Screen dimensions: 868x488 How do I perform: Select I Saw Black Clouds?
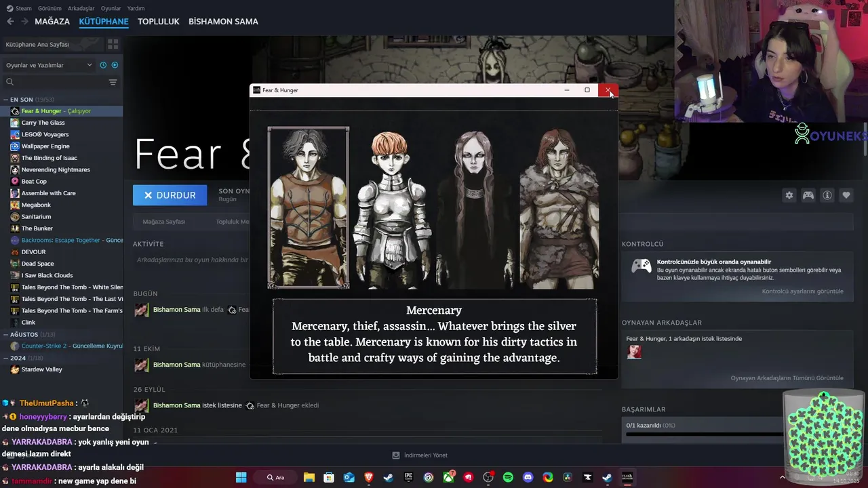61,275
